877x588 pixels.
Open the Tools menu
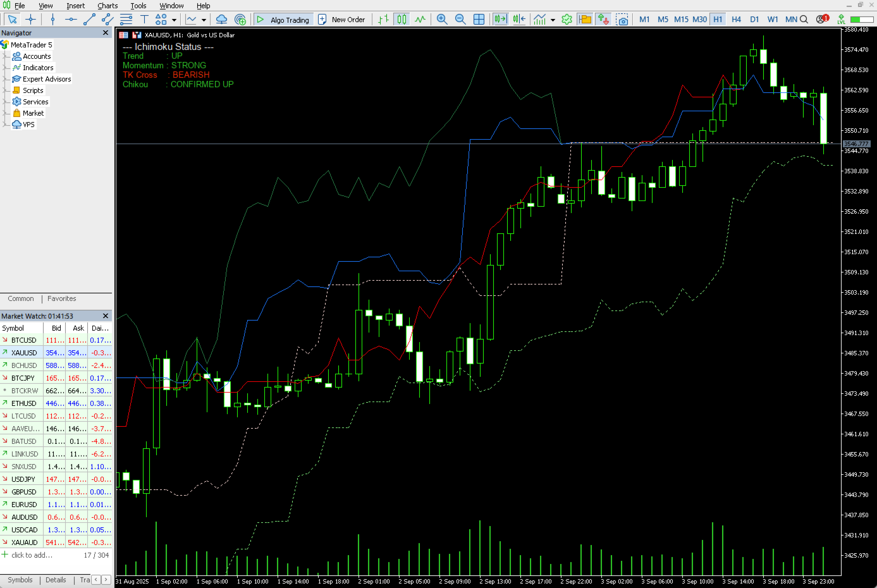[x=138, y=6]
